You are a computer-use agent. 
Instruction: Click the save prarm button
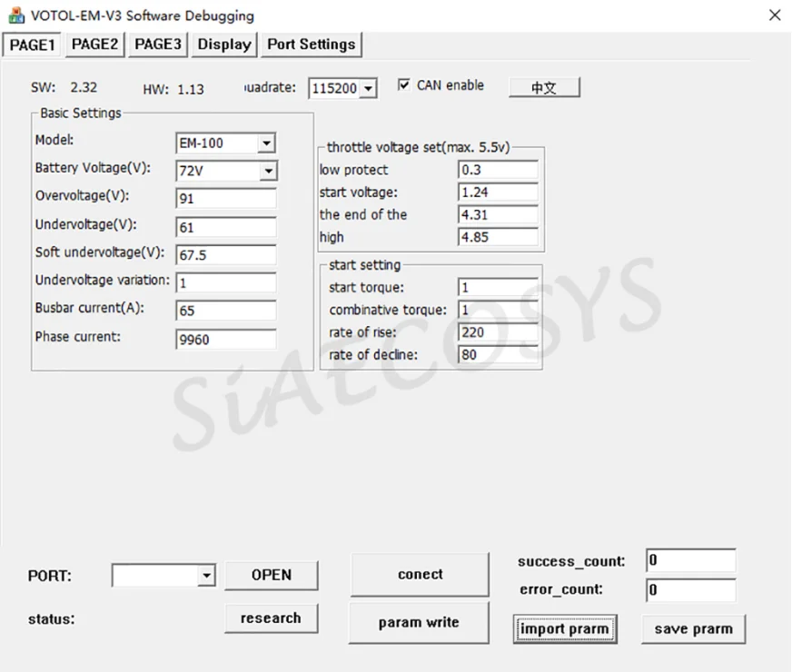pyautogui.click(x=694, y=629)
